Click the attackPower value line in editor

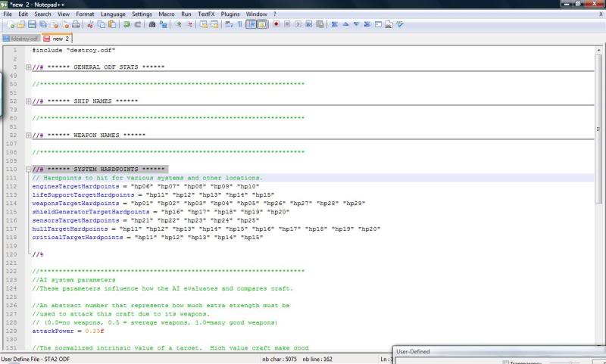[x=67, y=331]
